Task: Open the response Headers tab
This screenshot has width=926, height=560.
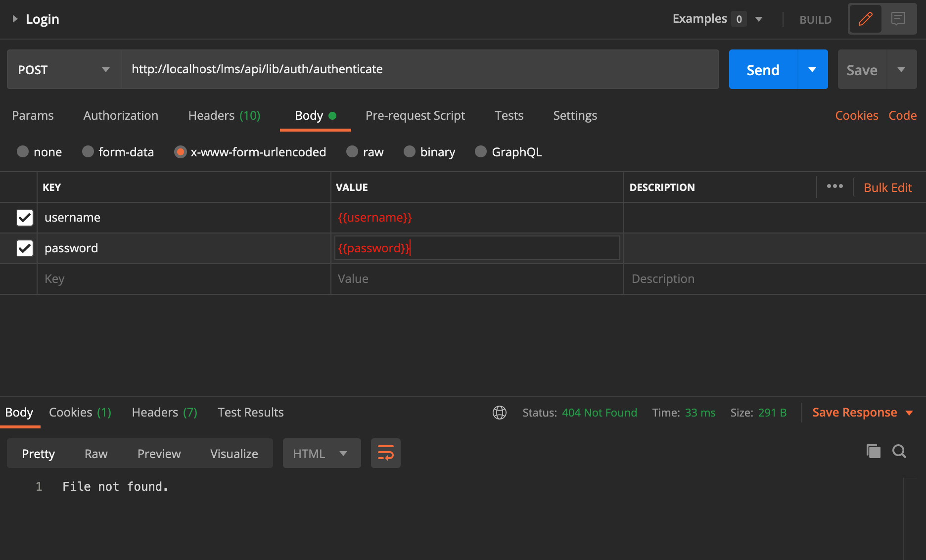Action: (x=164, y=413)
